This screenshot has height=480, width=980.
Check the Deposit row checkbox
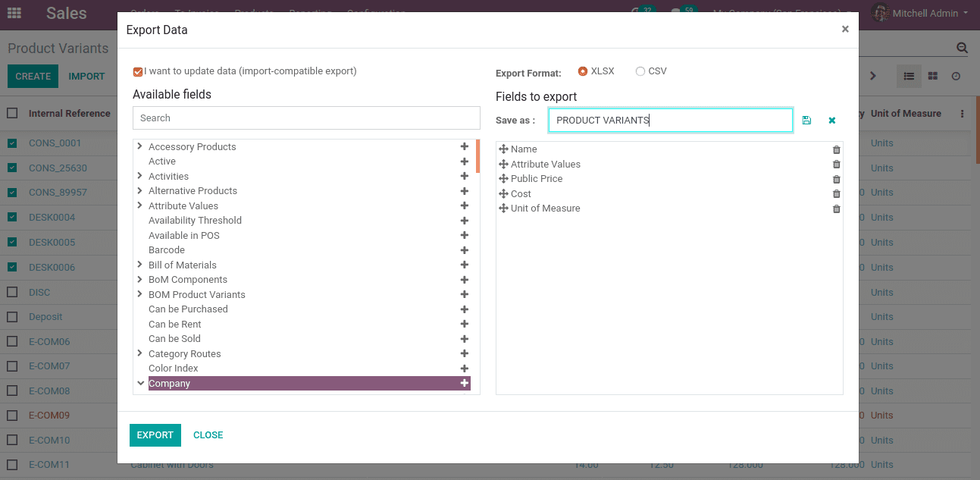12,316
